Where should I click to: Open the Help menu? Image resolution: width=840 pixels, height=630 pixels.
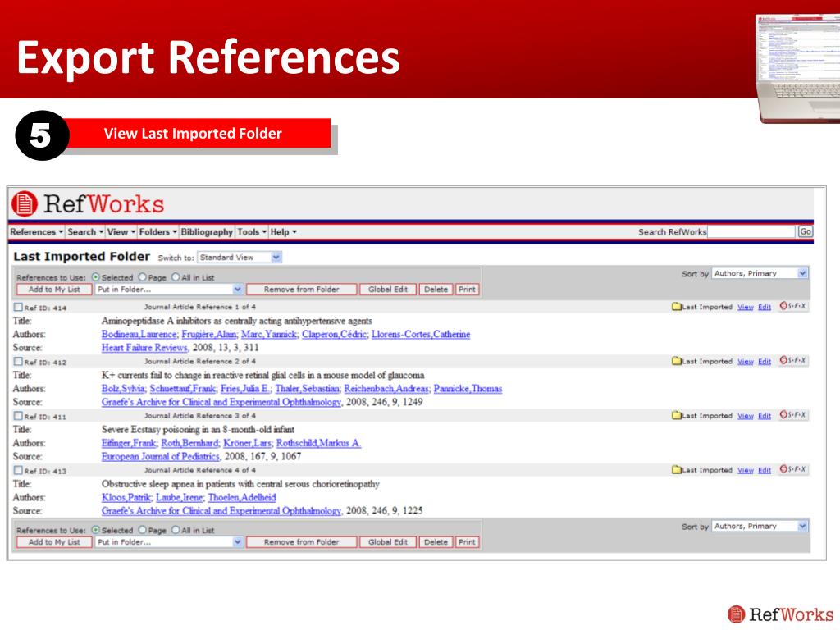283,232
